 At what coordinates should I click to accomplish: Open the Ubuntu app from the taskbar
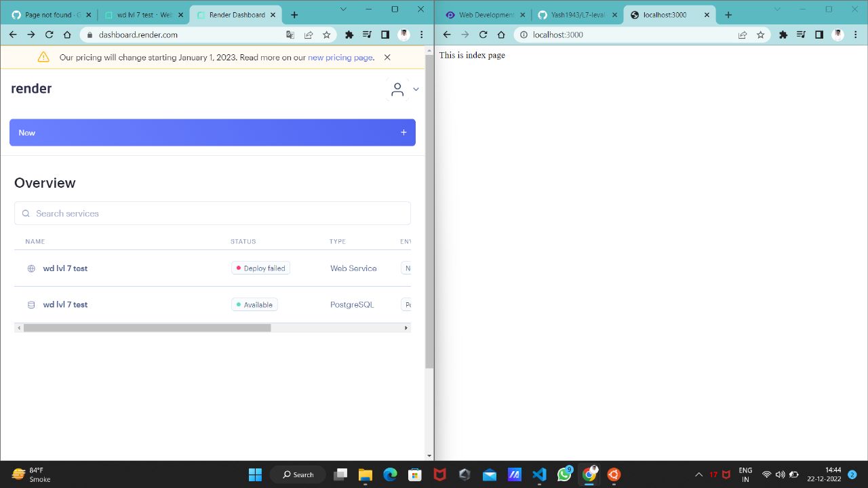click(614, 474)
